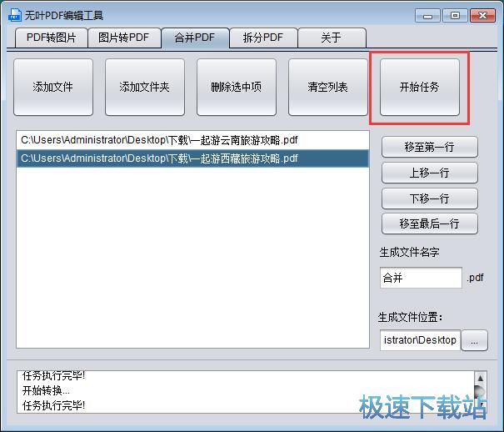
Task: Click the output file name field 合并
Action: click(421, 278)
